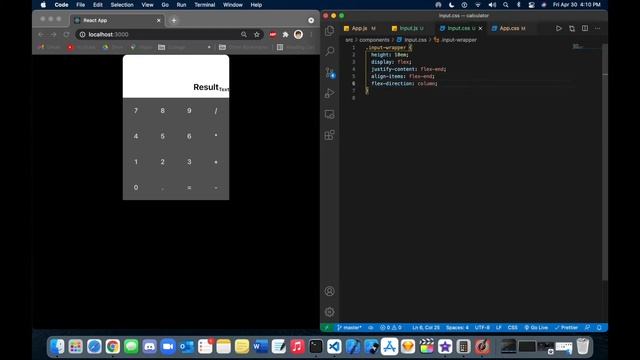Open the Search view in VS Code sidebar
This screenshot has width=640, height=360.
(329, 51)
